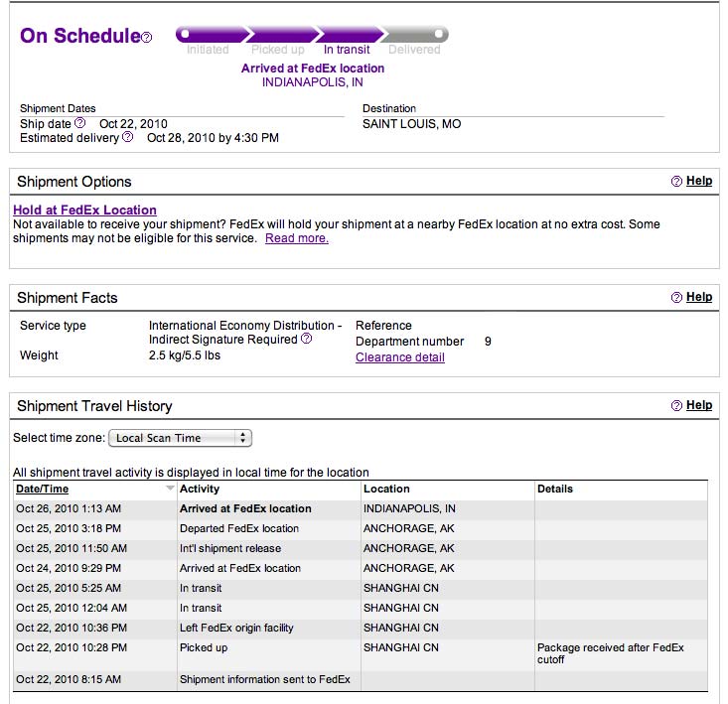Open the Clearance detail link

399,357
